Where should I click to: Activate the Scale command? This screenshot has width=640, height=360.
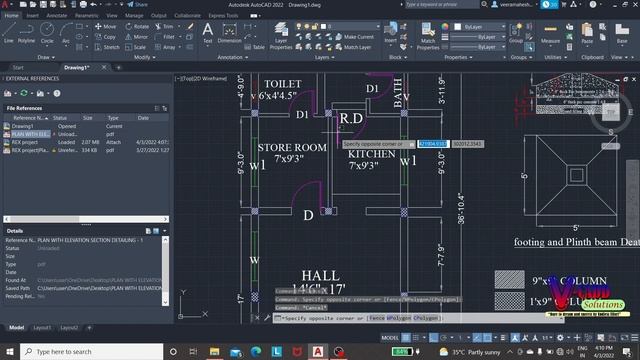[x=136, y=47]
